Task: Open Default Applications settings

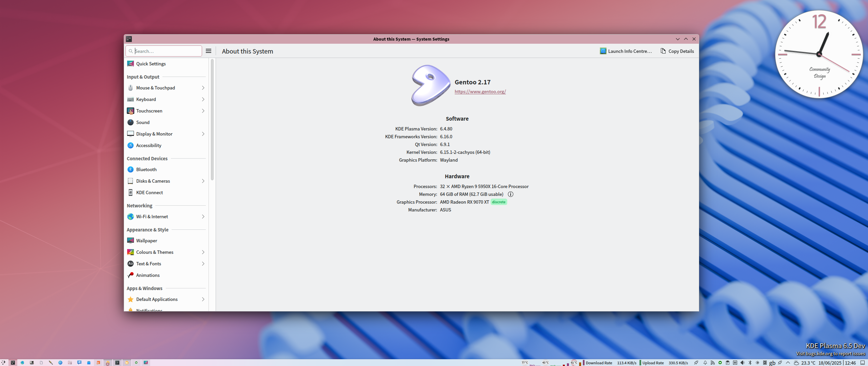Action: click(x=166, y=299)
